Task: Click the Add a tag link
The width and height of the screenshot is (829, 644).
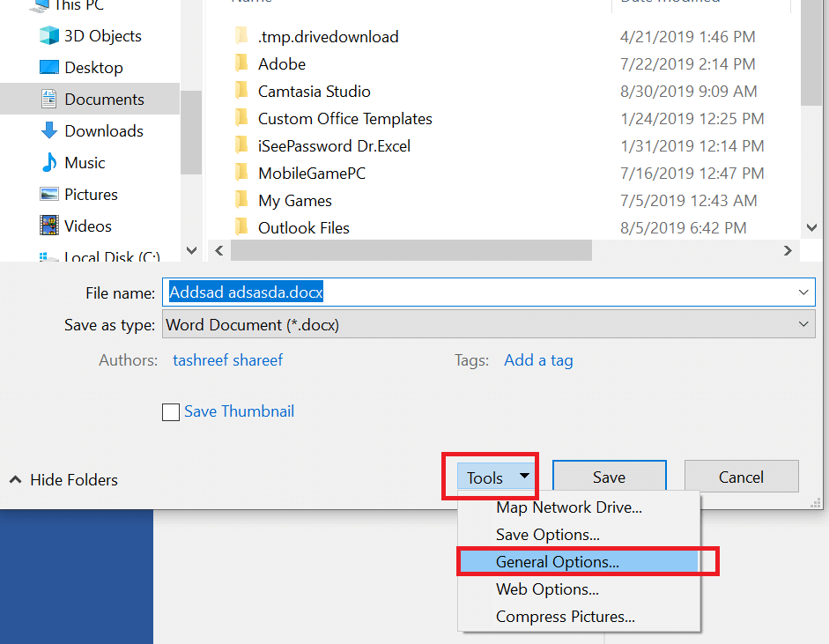Action: click(x=538, y=360)
